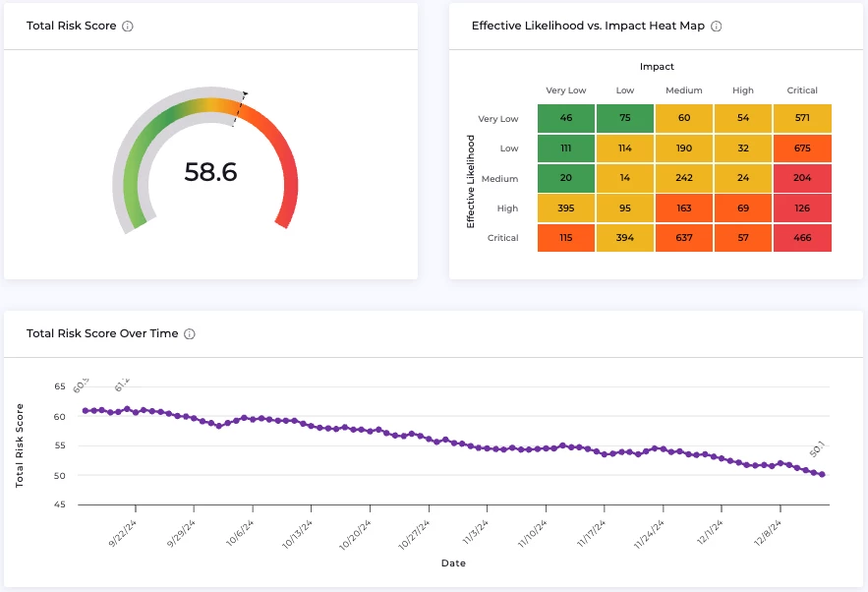Click the gauge value reading 58.6

(x=209, y=172)
